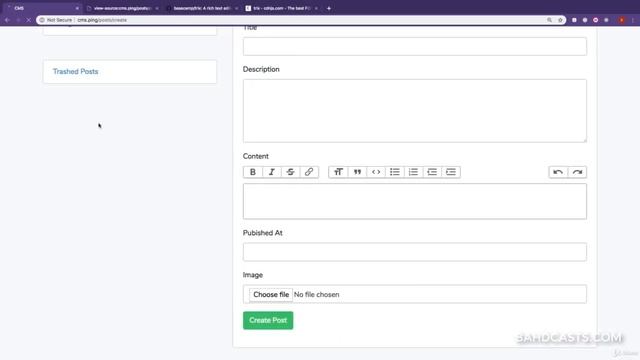Undo last edit in Content editor
Viewport: 640px width, 360px height.
[558, 172]
